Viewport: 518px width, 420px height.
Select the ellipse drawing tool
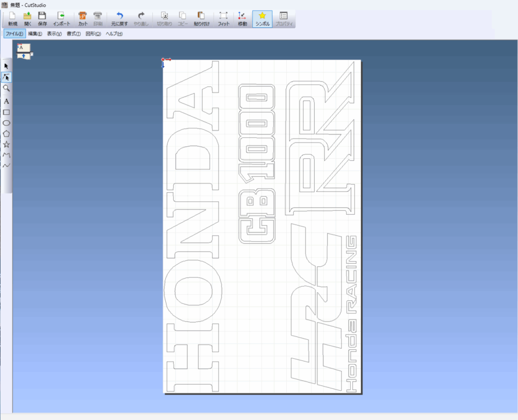pyautogui.click(x=6, y=123)
